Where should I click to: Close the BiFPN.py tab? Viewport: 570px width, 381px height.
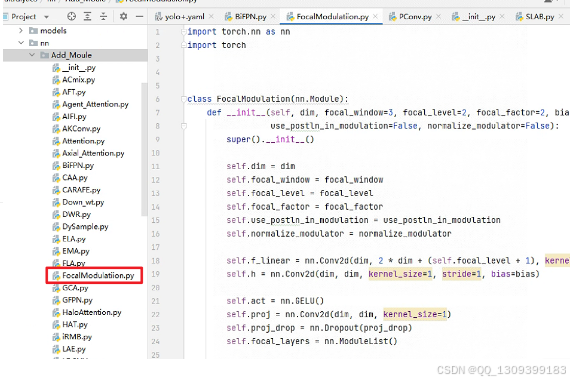tap(273, 16)
